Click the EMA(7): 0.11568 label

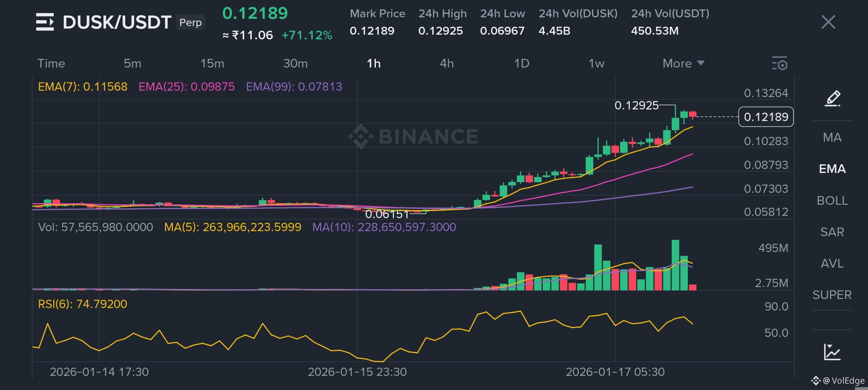point(83,87)
